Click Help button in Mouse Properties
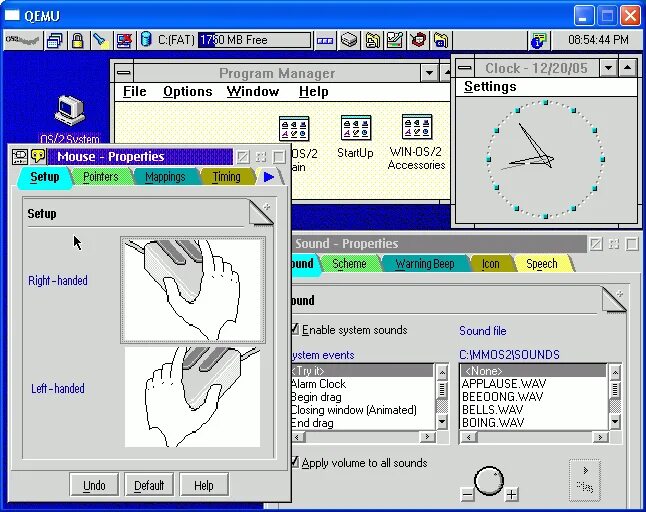This screenshot has width=646, height=512. [x=204, y=485]
